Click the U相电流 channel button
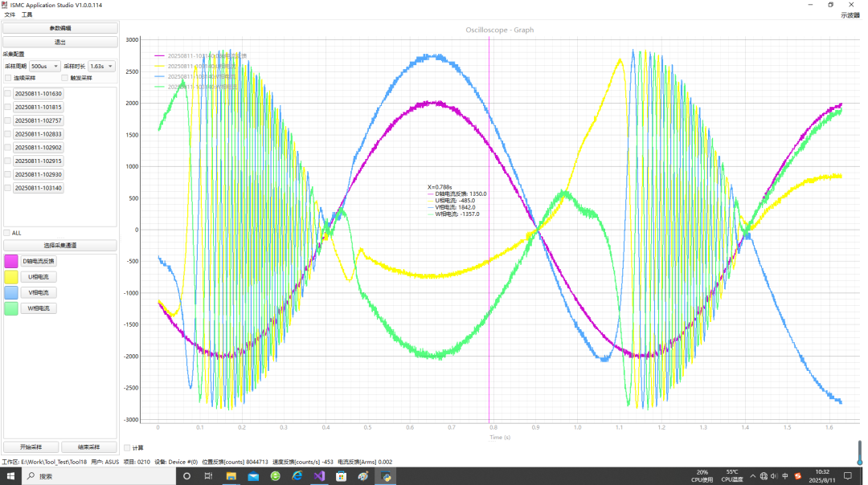The width and height of the screenshot is (868, 485). 39,277
